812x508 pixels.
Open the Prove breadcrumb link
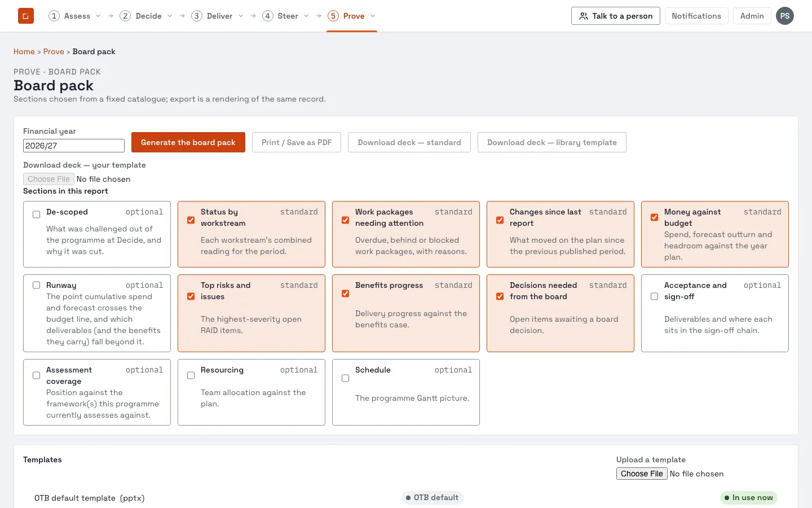pyautogui.click(x=54, y=51)
